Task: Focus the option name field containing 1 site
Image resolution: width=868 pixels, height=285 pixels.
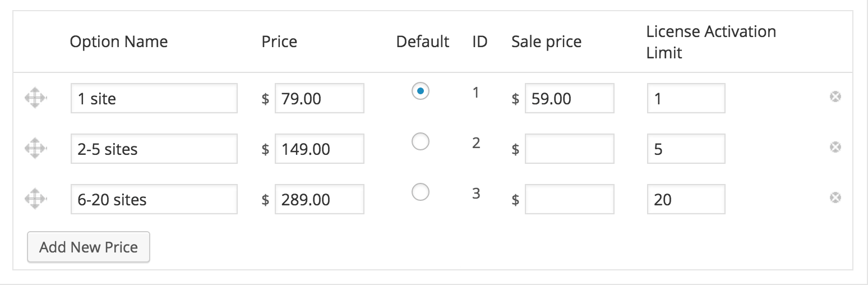Action: (154, 99)
